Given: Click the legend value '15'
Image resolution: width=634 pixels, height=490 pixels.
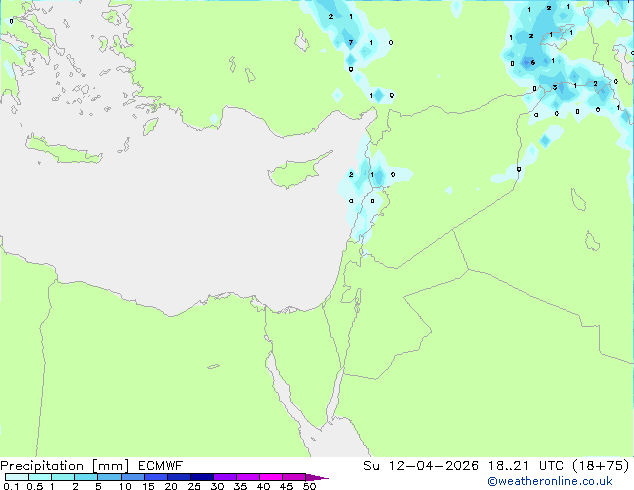Looking at the screenshot, I should [148, 486].
